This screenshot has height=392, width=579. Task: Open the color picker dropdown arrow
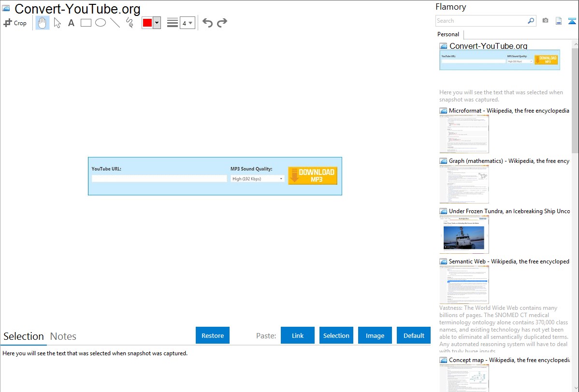tap(157, 23)
